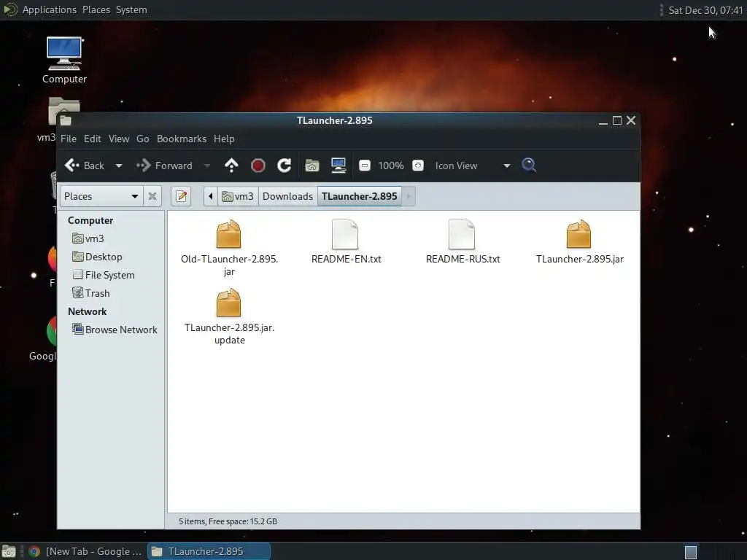Select the TLauncher-2.895.jar package icon
This screenshot has width=747, height=560.
pyautogui.click(x=578, y=234)
